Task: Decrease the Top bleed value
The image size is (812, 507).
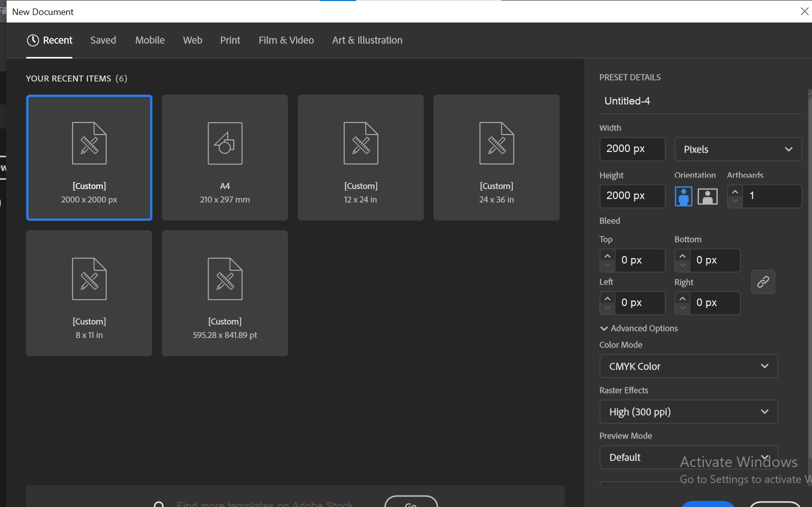Action: [607, 265]
